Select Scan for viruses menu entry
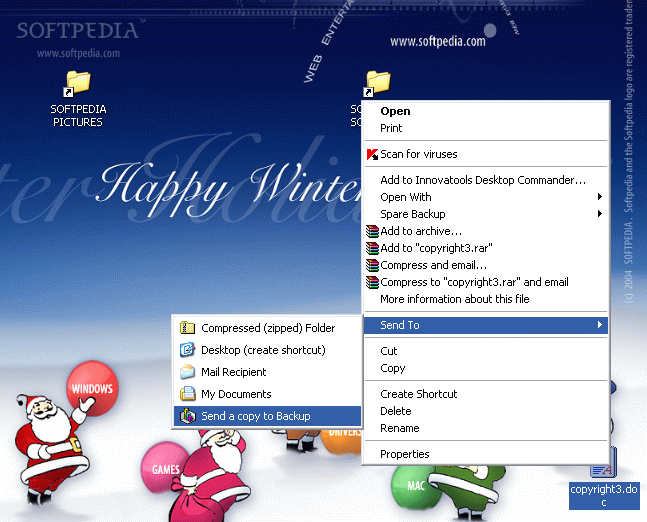 [x=486, y=154]
